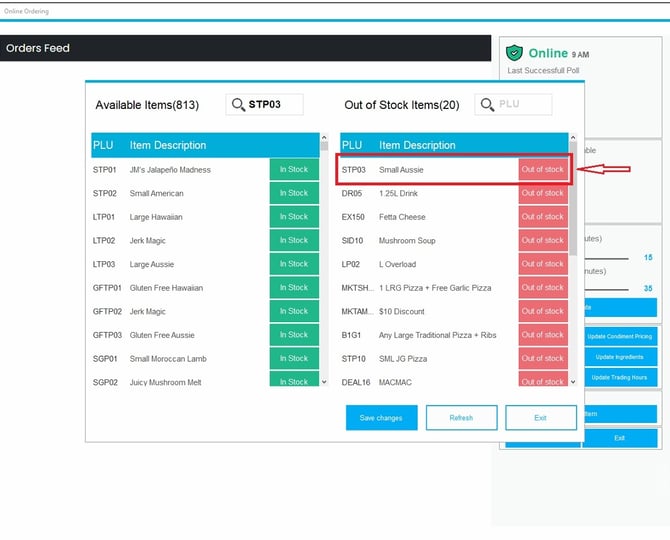Toggle In Stock for Gluten Free Hawaiian
This screenshot has width=670, height=540.
tap(294, 288)
